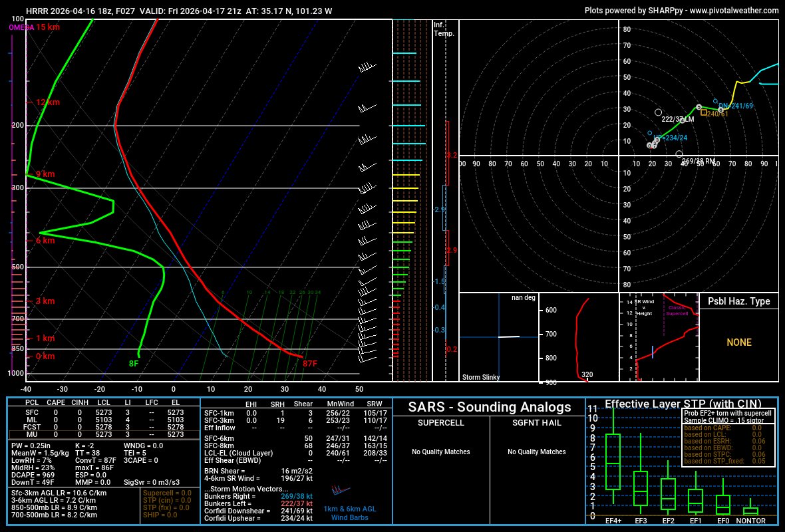Click the 'MeanW = 1.5g/kg' value

40,453
